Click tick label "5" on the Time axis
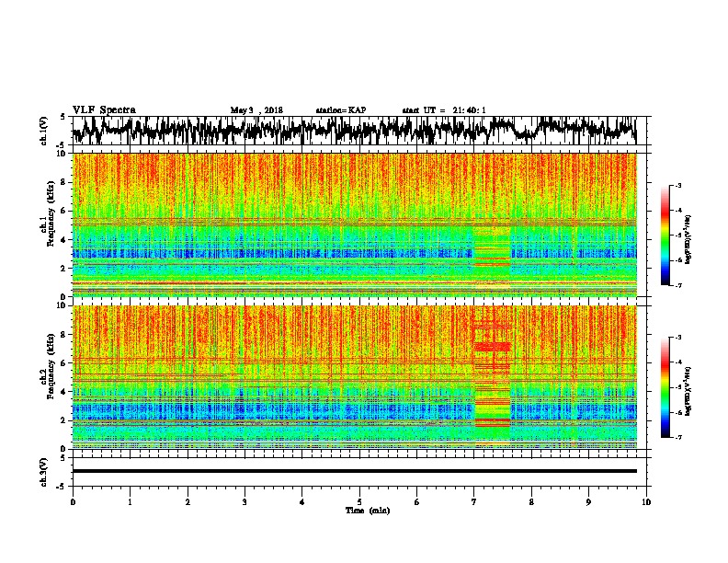 [x=359, y=502]
